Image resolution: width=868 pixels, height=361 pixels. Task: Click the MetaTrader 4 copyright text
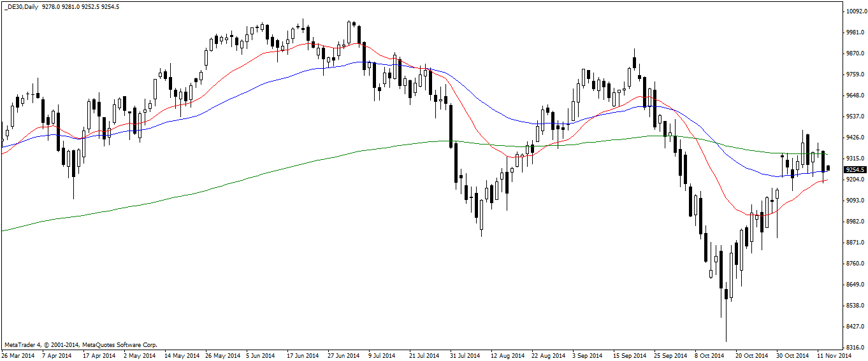pyautogui.click(x=80, y=344)
